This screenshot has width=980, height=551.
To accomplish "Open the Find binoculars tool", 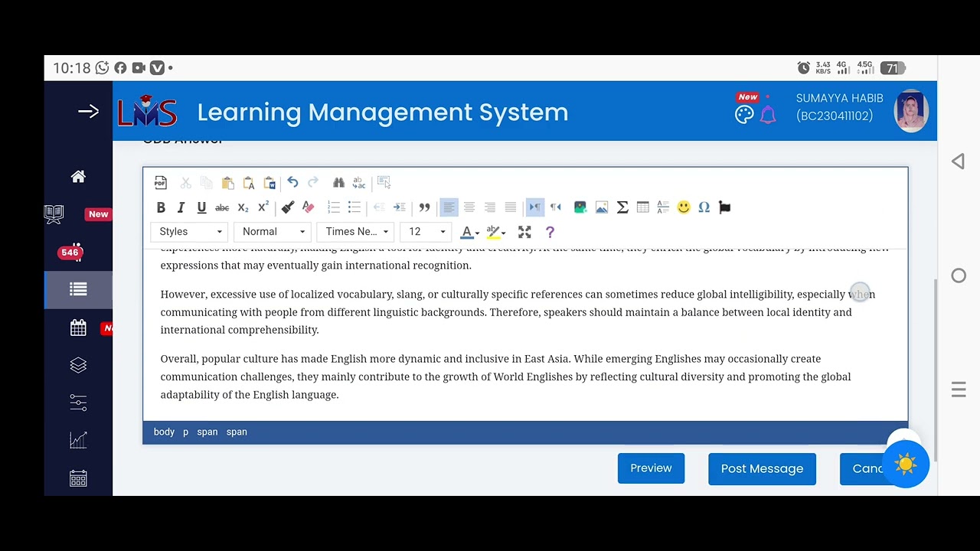I will [338, 182].
